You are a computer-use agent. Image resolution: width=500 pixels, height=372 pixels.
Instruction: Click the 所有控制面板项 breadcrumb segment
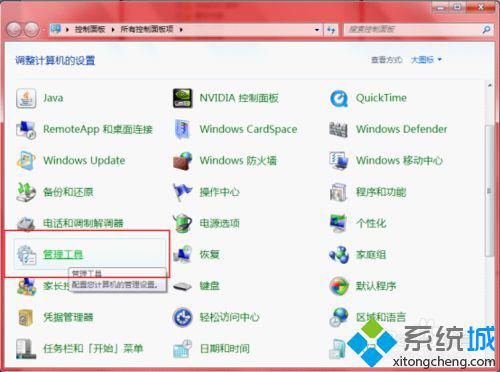point(147,29)
